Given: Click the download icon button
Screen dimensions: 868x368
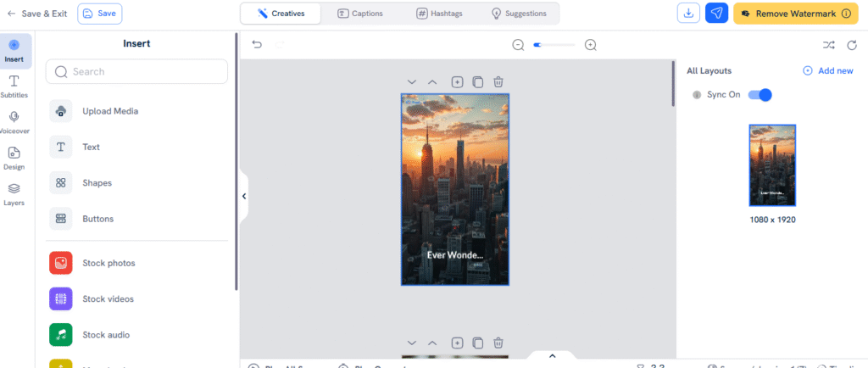Looking at the screenshot, I should (688, 14).
